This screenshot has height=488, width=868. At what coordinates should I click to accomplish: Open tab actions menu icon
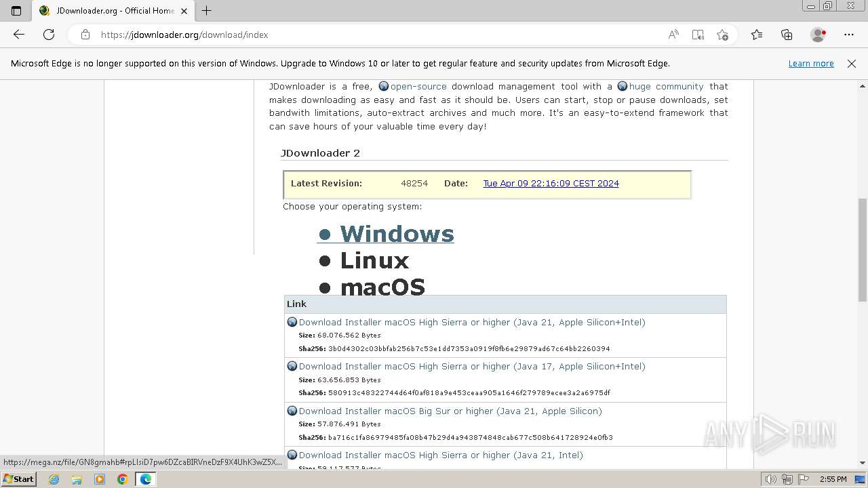(16, 10)
